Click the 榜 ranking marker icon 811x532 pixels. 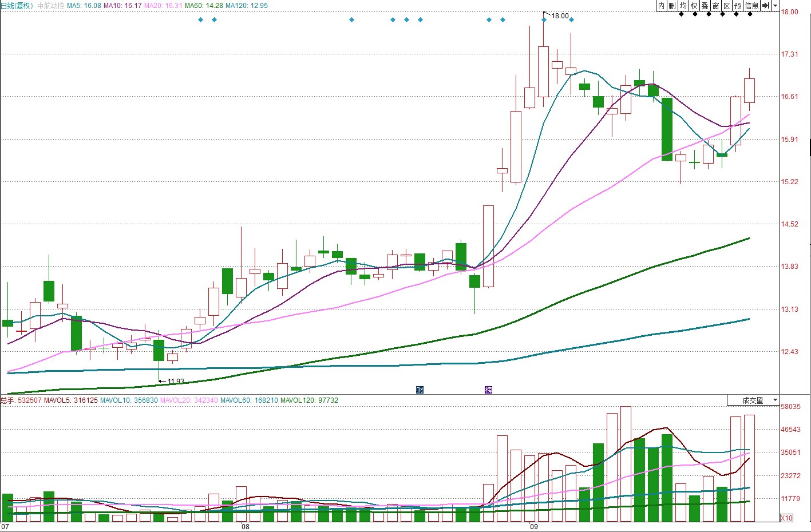coord(488,390)
